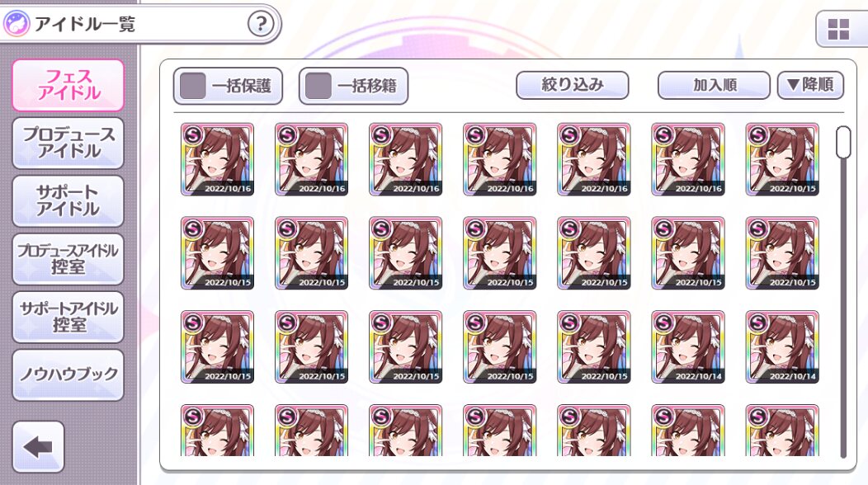
Task: Switch to the プロデュースアイドル tab
Action: coord(68,143)
